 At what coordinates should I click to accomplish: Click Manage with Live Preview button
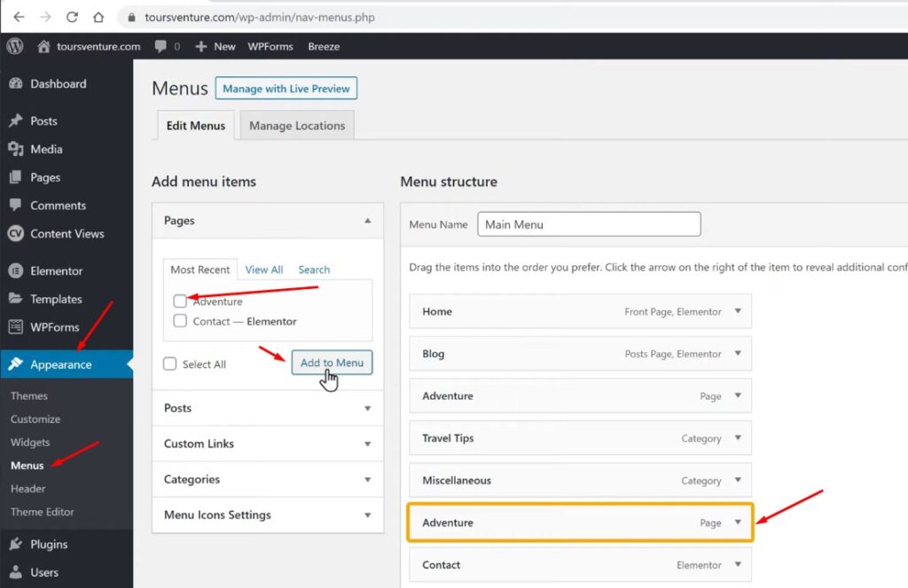[286, 89]
